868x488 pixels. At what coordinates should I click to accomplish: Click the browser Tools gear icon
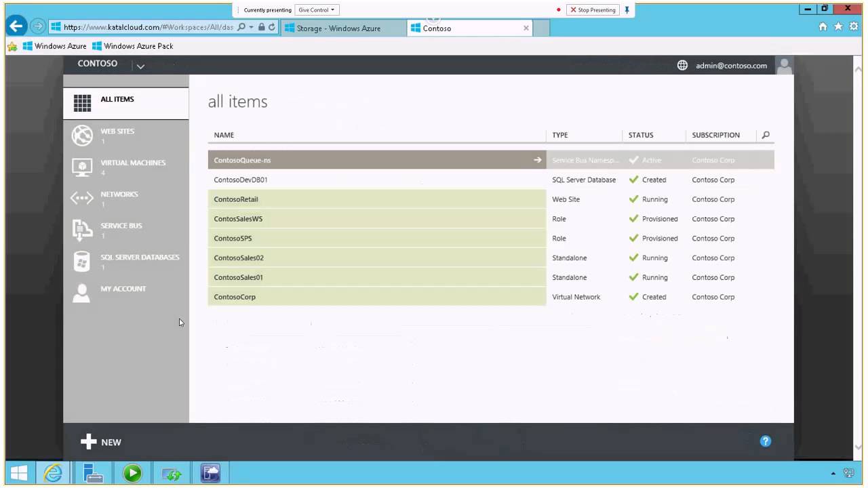click(853, 26)
